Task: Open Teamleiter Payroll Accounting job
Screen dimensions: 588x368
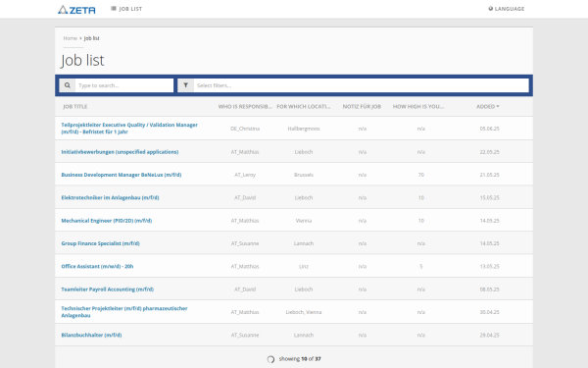Action: (x=108, y=289)
